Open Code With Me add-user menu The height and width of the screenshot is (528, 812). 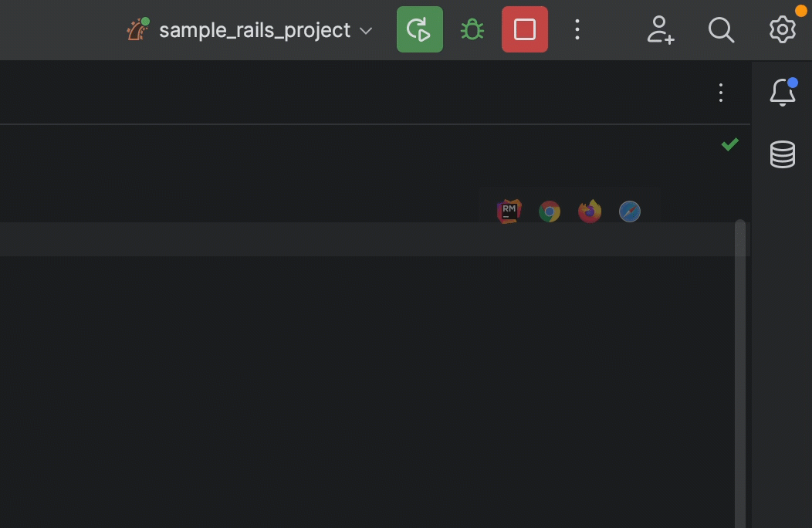point(660,30)
